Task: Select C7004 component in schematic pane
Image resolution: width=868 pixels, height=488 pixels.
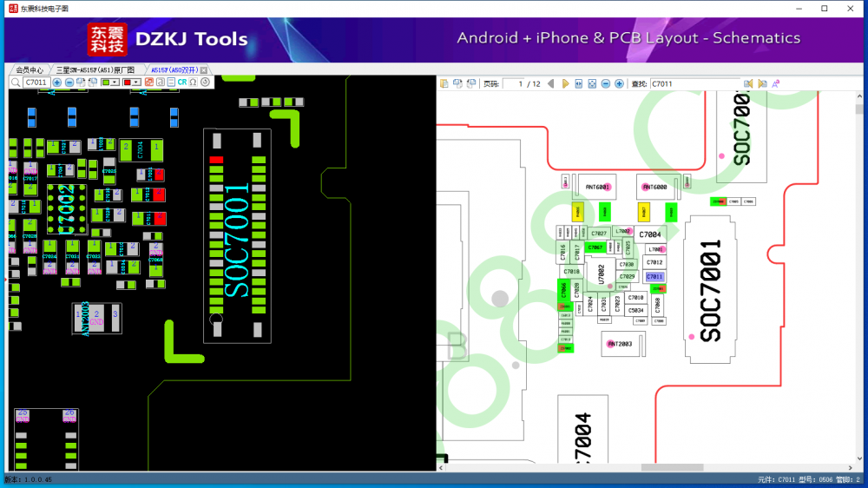Action: [650, 234]
